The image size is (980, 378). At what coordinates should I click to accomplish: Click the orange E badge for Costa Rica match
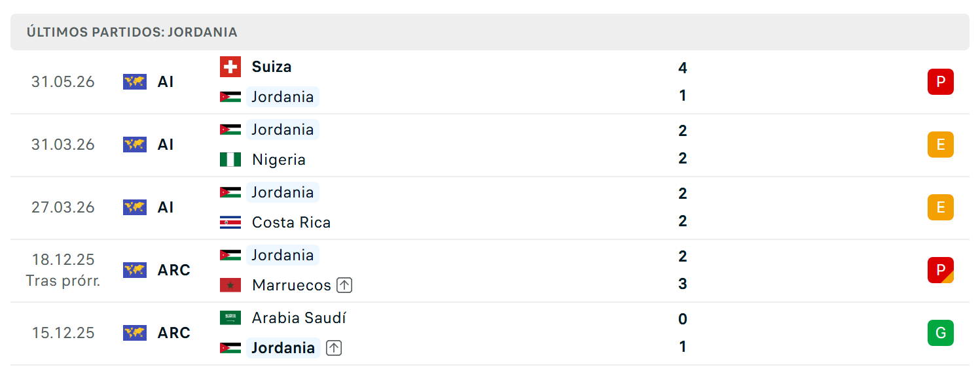(x=941, y=207)
